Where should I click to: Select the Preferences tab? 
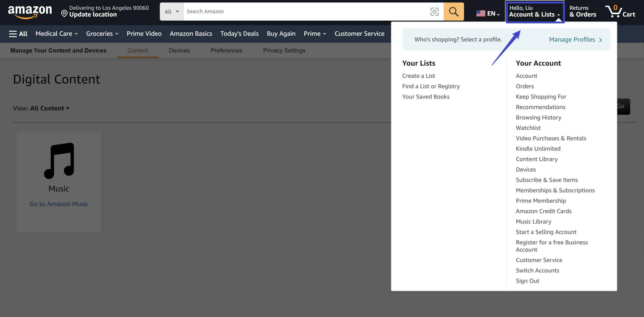coord(226,50)
